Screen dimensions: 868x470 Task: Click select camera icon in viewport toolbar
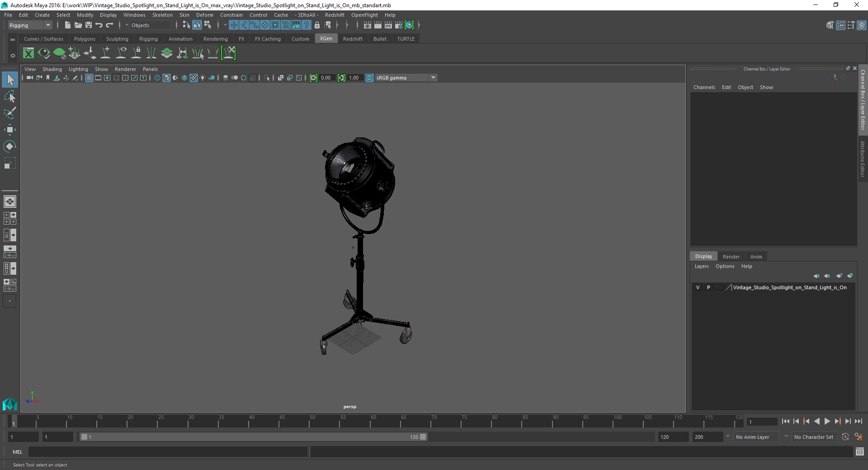pyautogui.click(x=29, y=78)
